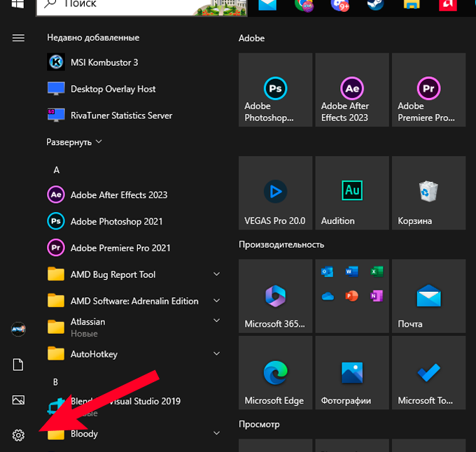
Task: Open Discord with 9+ badge on taskbar
Action: point(339,5)
